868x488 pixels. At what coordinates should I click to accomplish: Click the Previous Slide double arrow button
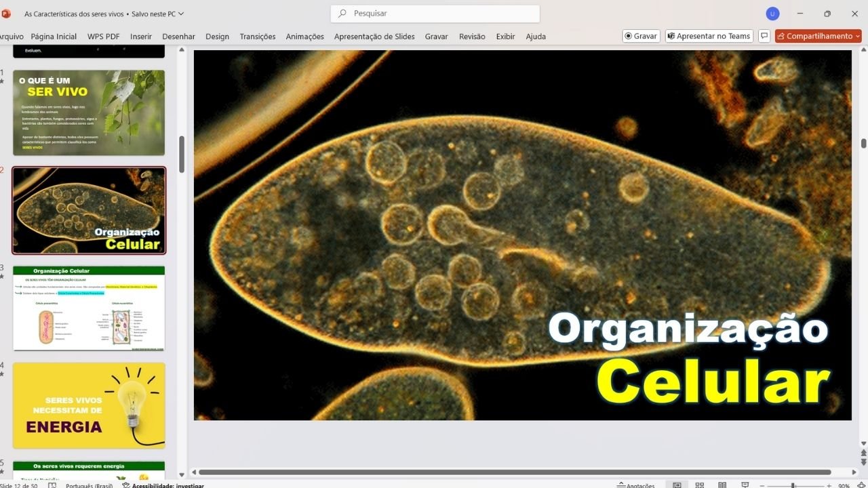863,454
